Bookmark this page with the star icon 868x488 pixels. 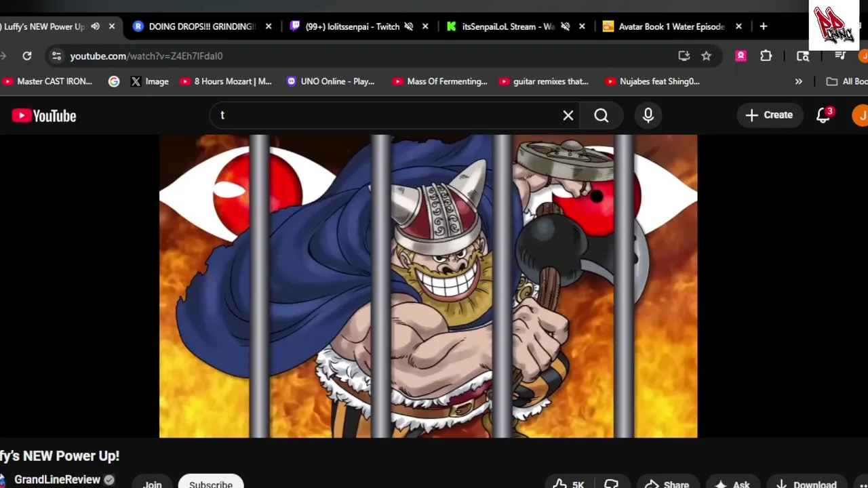(x=707, y=56)
